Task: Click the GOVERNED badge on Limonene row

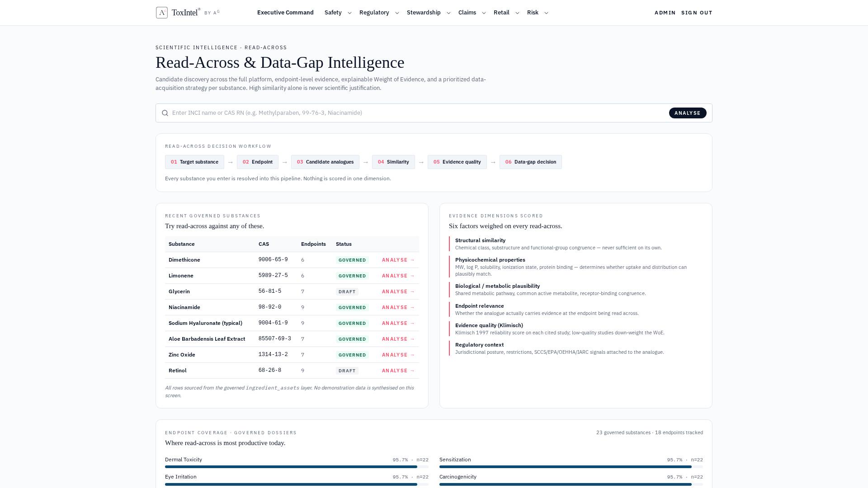Action: coord(352,276)
